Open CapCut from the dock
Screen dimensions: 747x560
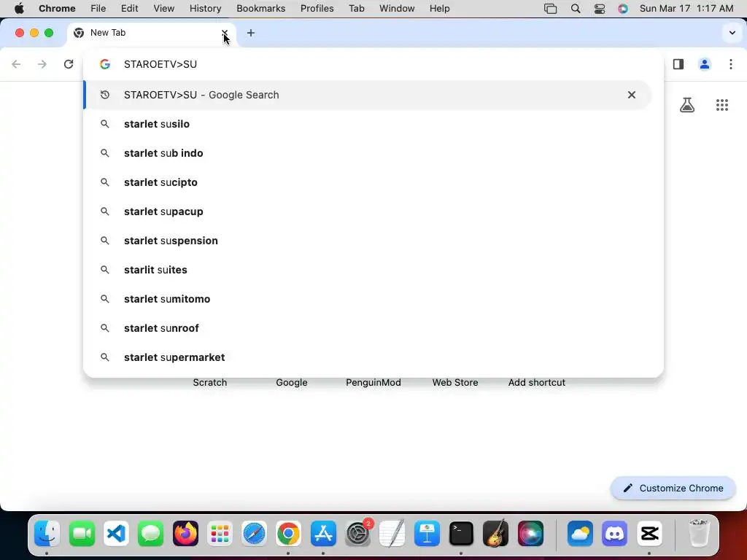(x=649, y=533)
